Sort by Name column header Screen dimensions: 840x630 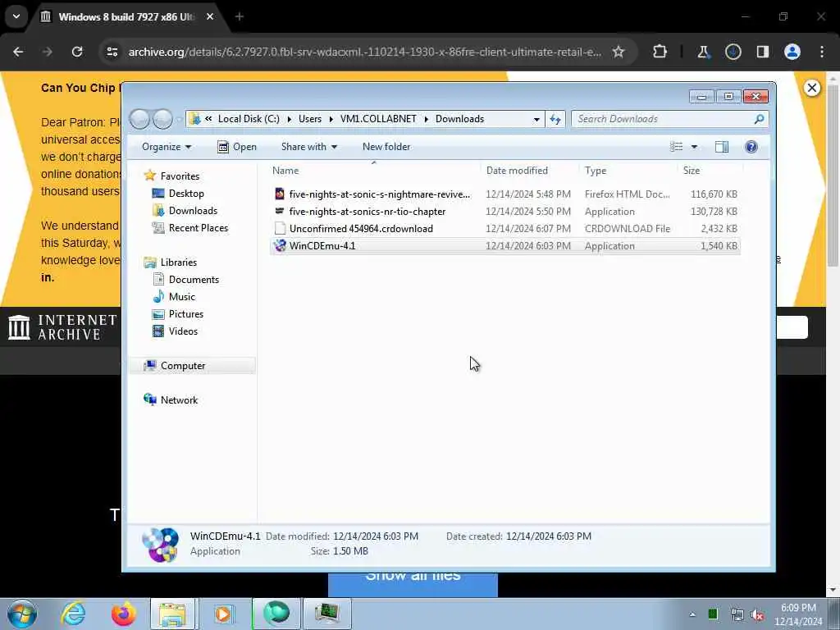pos(374,171)
